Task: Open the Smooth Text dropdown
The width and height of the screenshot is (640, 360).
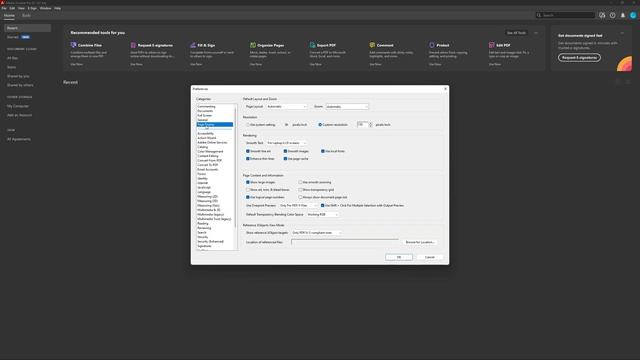Action: coord(287,143)
